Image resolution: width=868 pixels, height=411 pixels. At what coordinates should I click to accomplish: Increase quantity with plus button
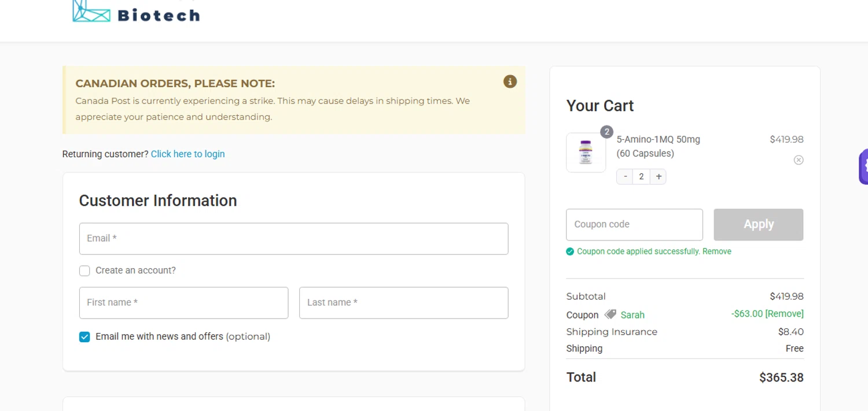click(x=659, y=177)
